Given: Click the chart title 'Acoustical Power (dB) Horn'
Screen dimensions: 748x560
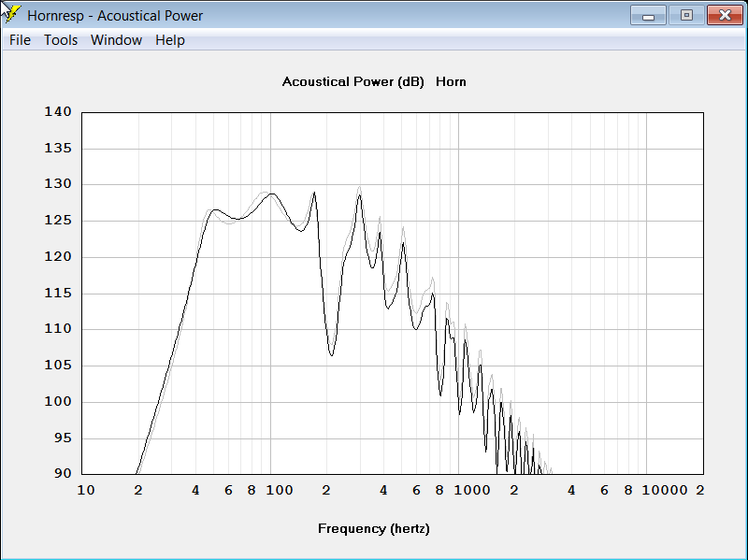Looking at the screenshot, I should (374, 82).
